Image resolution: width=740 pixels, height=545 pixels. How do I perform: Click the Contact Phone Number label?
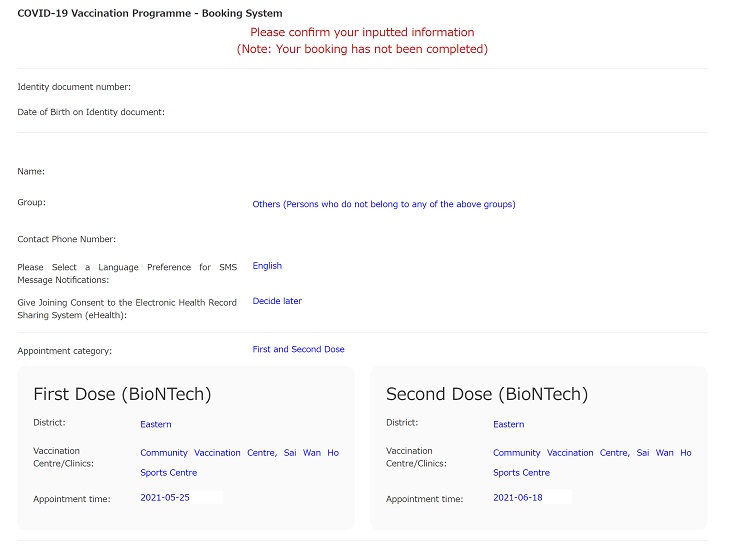(67, 239)
